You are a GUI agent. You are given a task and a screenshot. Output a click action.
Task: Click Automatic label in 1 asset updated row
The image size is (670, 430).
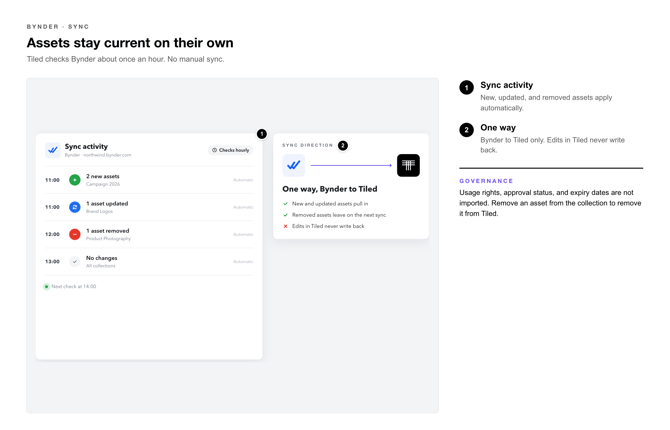pyautogui.click(x=243, y=207)
